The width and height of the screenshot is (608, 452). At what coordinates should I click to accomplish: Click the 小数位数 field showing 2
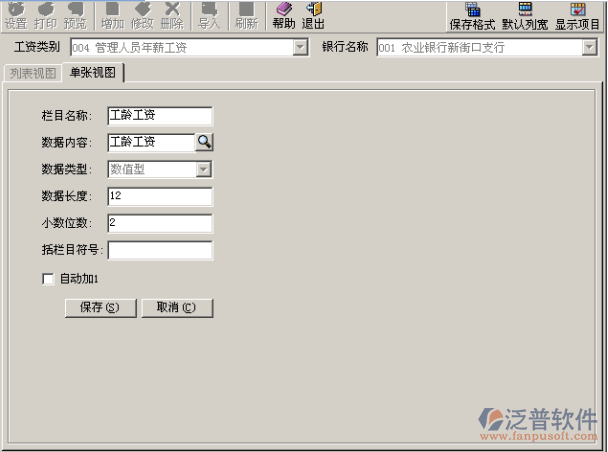click(160, 223)
